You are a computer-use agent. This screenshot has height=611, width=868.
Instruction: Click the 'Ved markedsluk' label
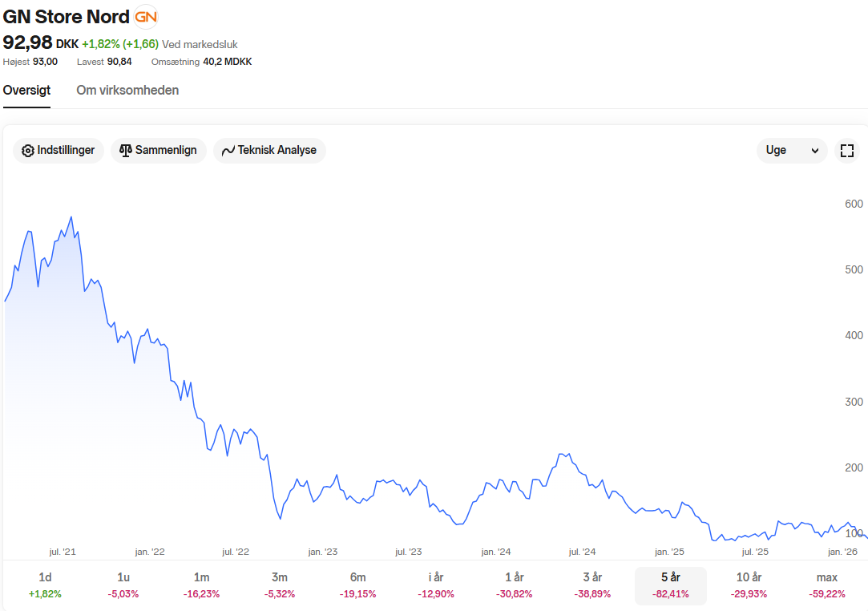[x=200, y=44]
